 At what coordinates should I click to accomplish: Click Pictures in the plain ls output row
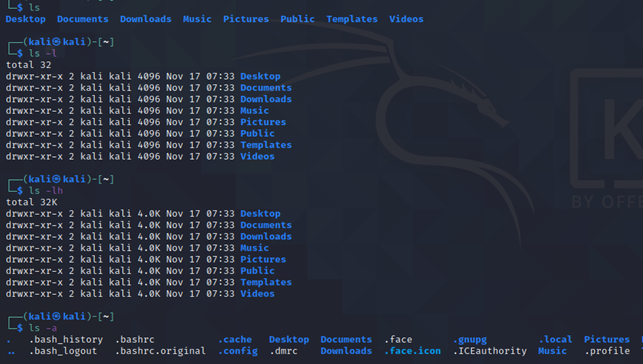point(246,19)
